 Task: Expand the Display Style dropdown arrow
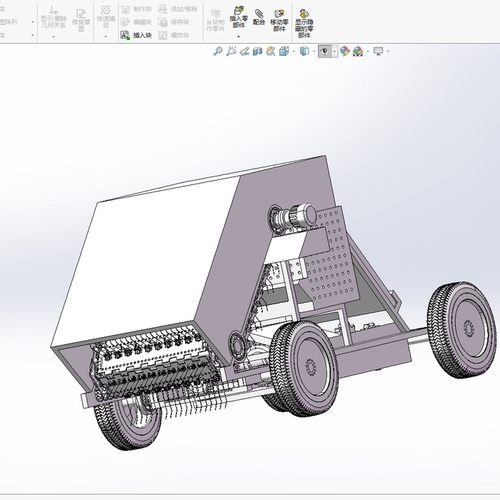(314, 52)
